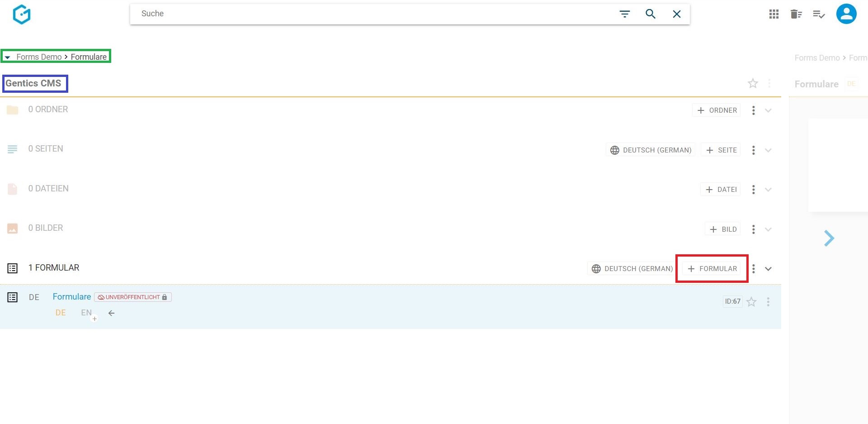Click the image icon in Bilder row
This screenshot has width=868, height=424.
click(x=13, y=229)
